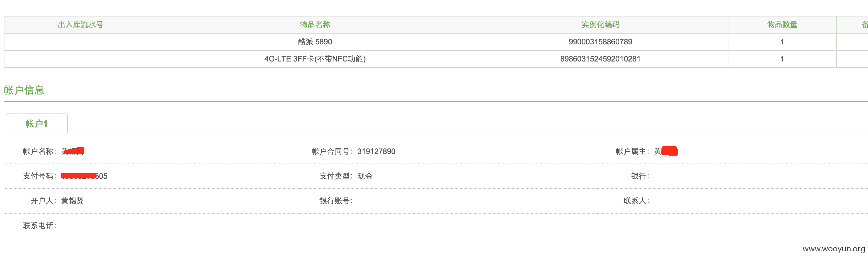Click the 帐户属主 field label
Screen dimensions: 868x258
(633, 151)
